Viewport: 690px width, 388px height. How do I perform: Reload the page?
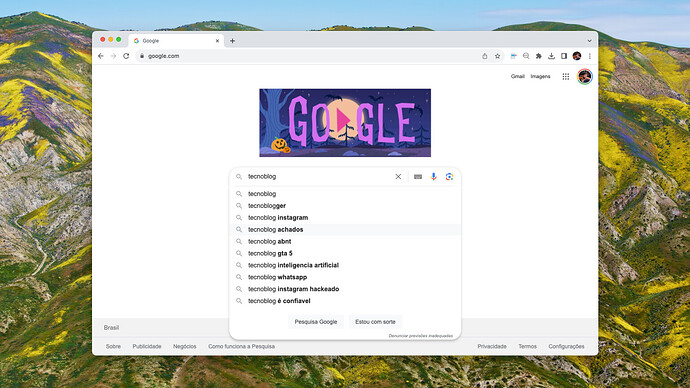(x=126, y=56)
